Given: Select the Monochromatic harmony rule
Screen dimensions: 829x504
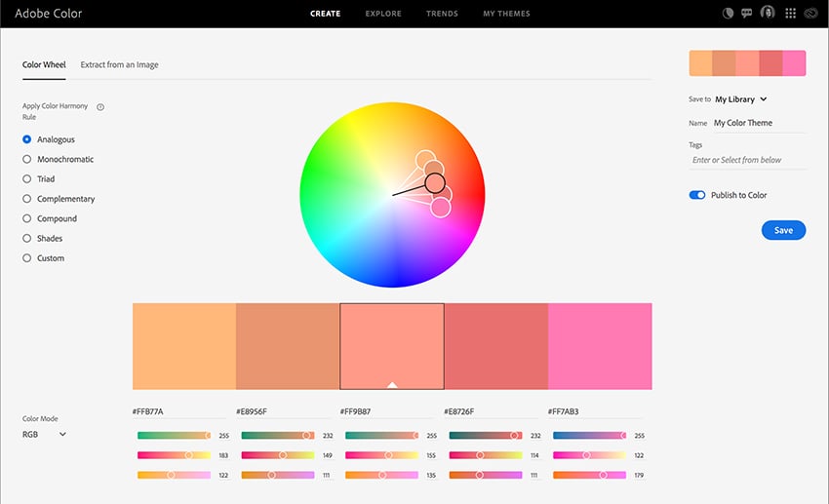Looking at the screenshot, I should [x=59, y=159].
